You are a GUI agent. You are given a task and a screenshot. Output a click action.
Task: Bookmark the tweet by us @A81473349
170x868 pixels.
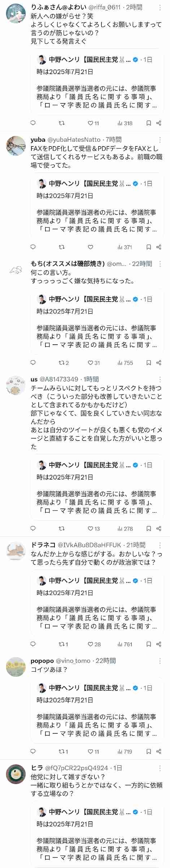pos(149,528)
